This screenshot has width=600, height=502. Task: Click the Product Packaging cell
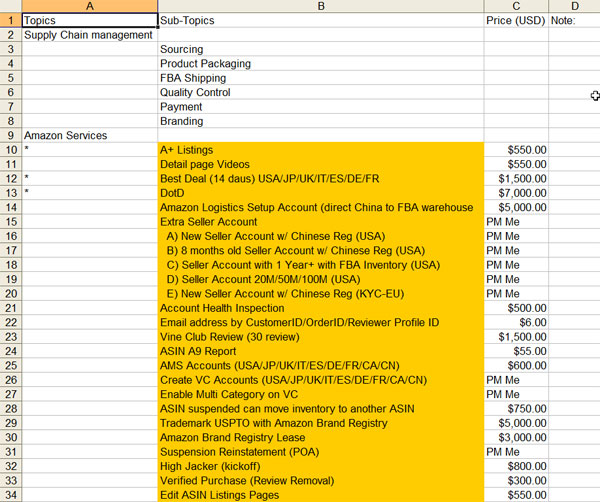click(320, 64)
